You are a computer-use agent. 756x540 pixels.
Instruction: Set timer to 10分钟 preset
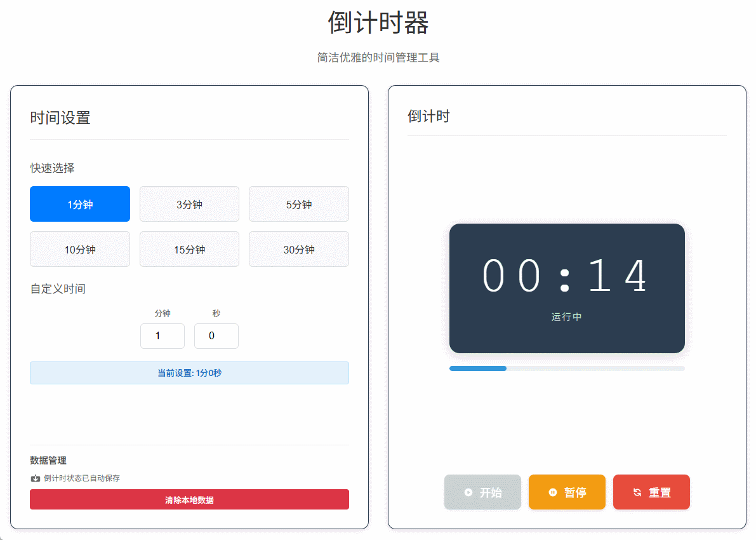pyautogui.click(x=79, y=249)
